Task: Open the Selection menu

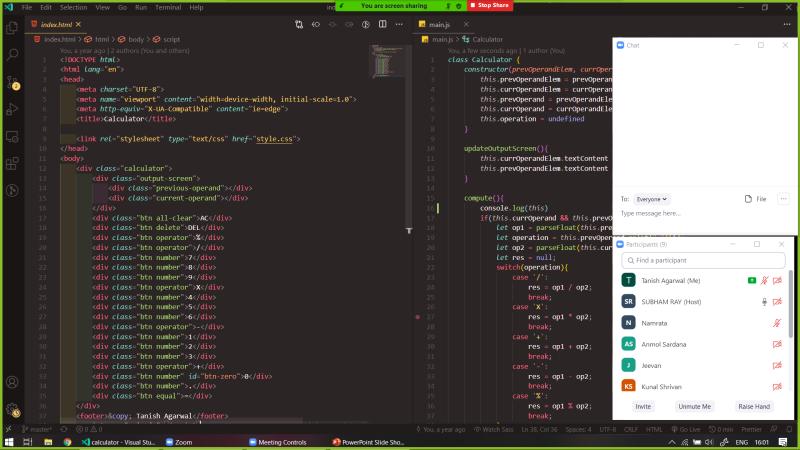Action: click(x=73, y=7)
